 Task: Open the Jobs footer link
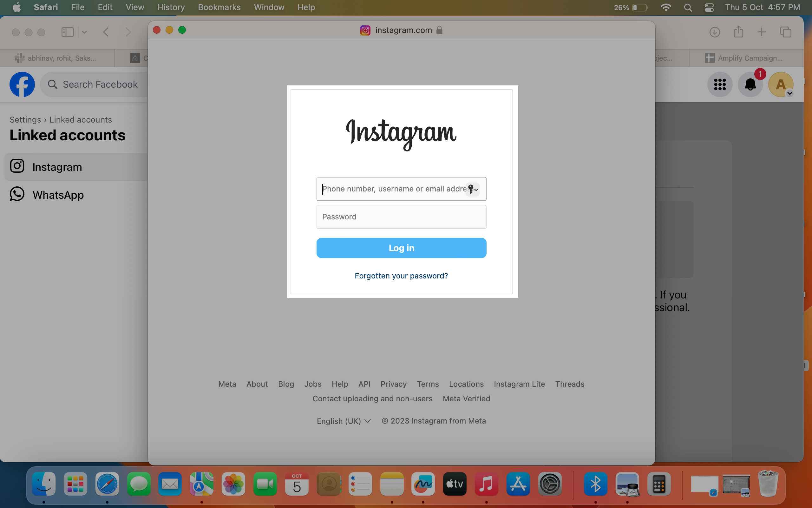(x=313, y=384)
